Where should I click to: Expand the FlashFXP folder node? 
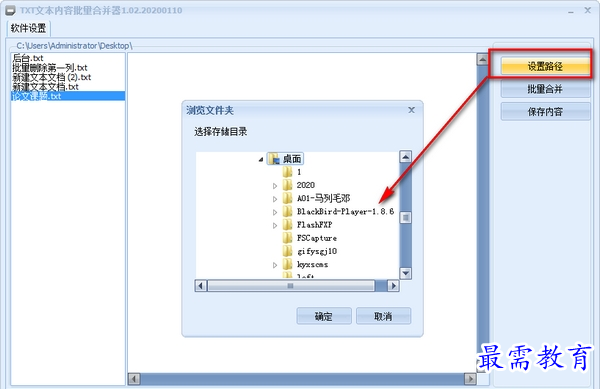pyautogui.click(x=275, y=225)
